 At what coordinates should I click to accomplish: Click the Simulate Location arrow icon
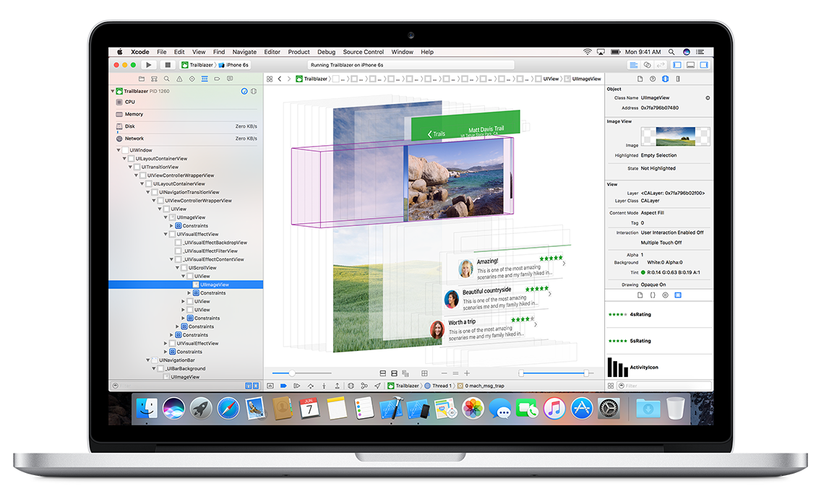point(377,386)
